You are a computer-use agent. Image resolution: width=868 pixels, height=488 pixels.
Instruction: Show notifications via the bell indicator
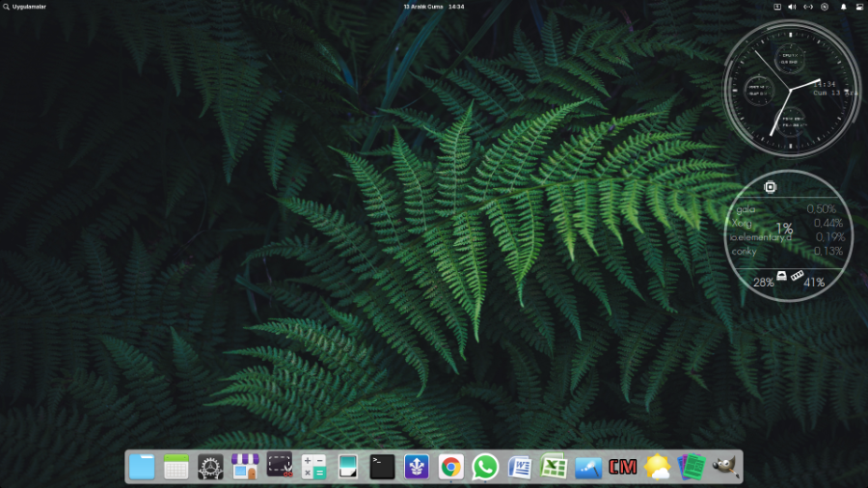(843, 7)
